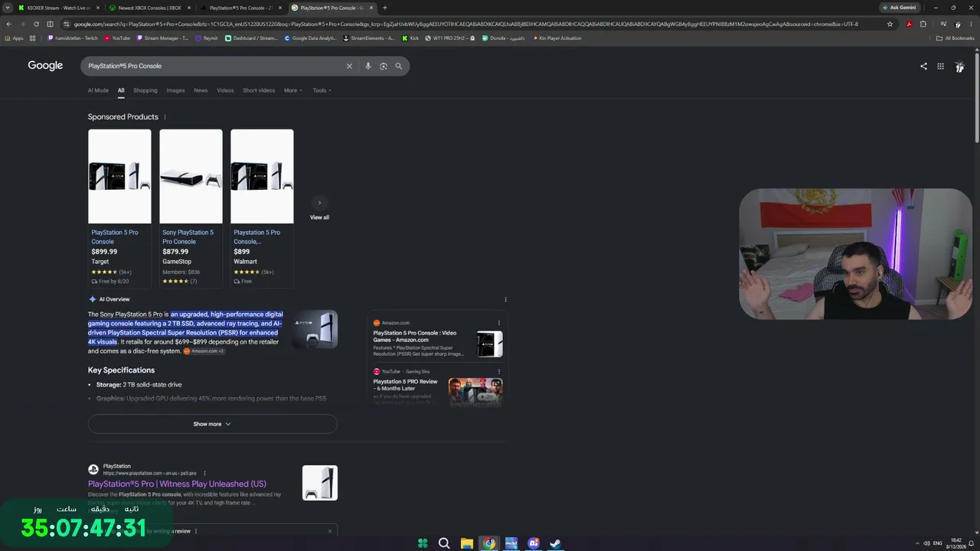This screenshot has height=551, width=980.
Task: Select the Short videos tab
Action: pos(259,90)
